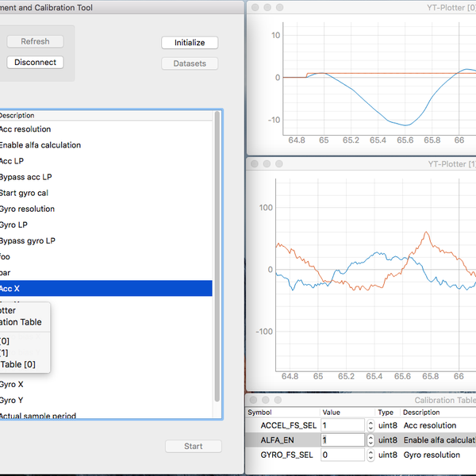
Task: Click the GYRO_FS_SEL value stepper
Action: (370, 455)
